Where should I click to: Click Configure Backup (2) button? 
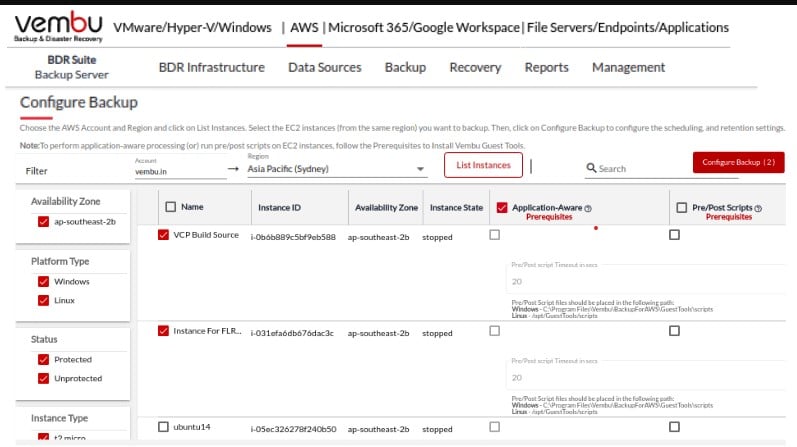(738, 162)
